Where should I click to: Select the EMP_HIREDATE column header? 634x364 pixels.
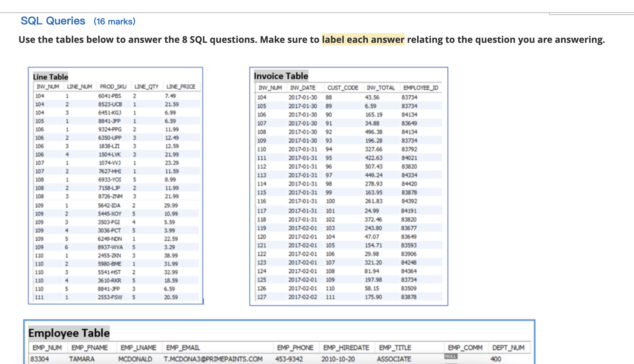point(346,348)
